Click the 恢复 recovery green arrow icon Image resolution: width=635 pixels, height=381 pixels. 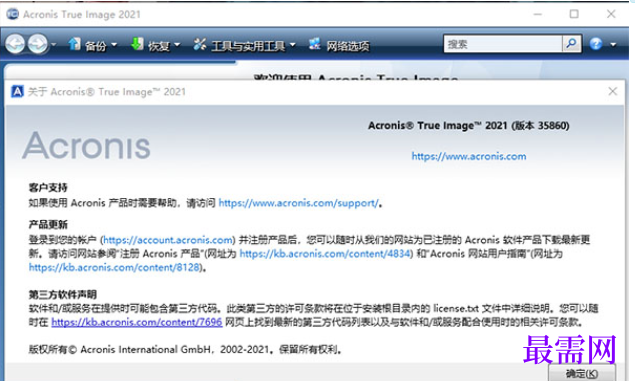click(x=137, y=44)
